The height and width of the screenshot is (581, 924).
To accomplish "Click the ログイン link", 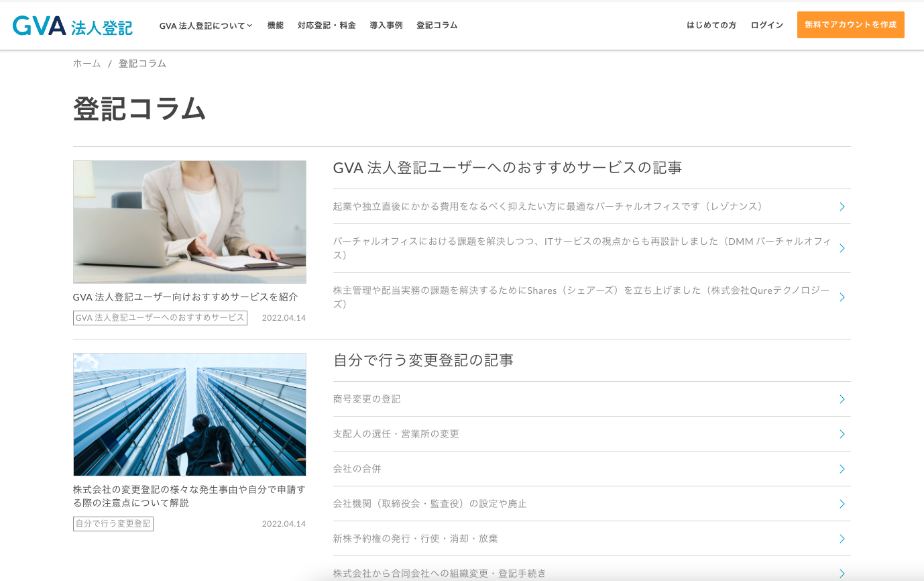I will click(x=766, y=25).
